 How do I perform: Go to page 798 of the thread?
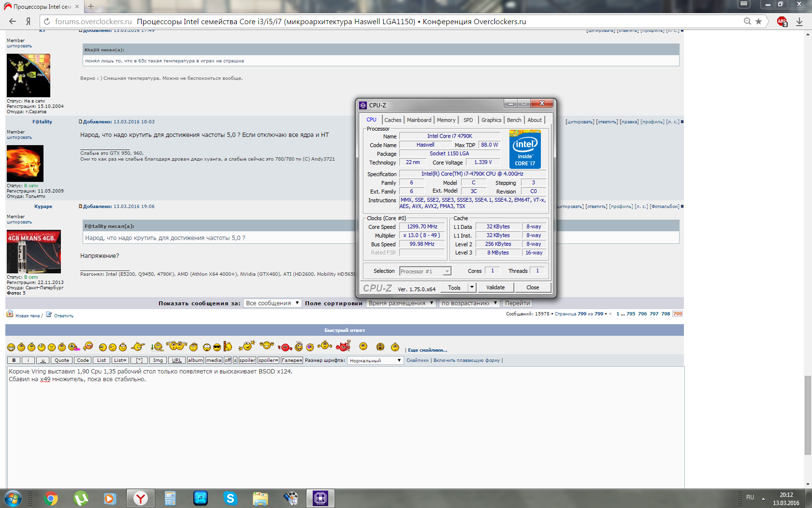tap(666, 314)
